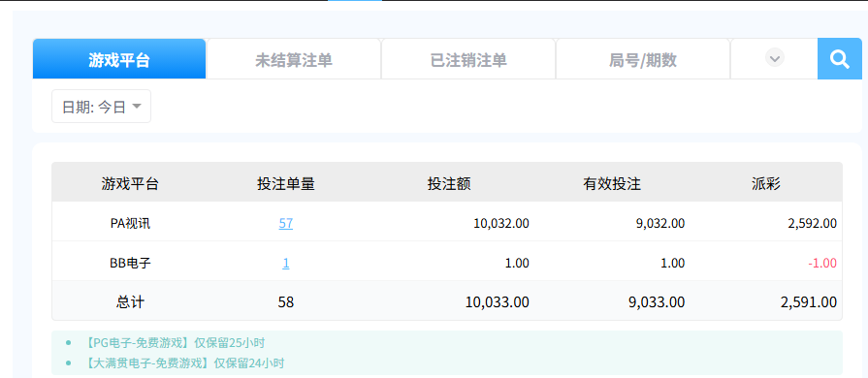Click the 大满贯电子-免费游戏 24小时 notice

coord(184,363)
